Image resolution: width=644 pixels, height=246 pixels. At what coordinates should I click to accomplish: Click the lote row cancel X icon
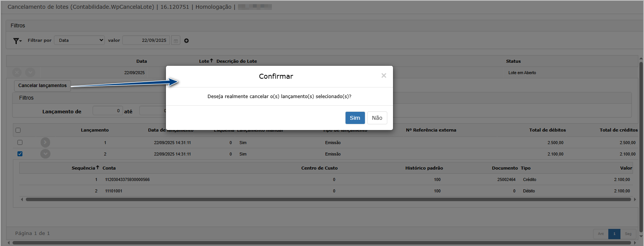click(17, 72)
